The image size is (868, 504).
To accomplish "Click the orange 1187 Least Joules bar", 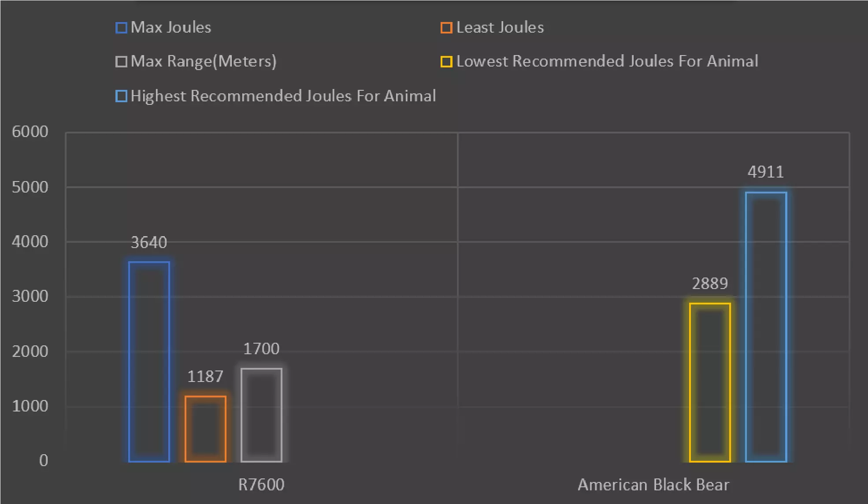I will pos(205,429).
